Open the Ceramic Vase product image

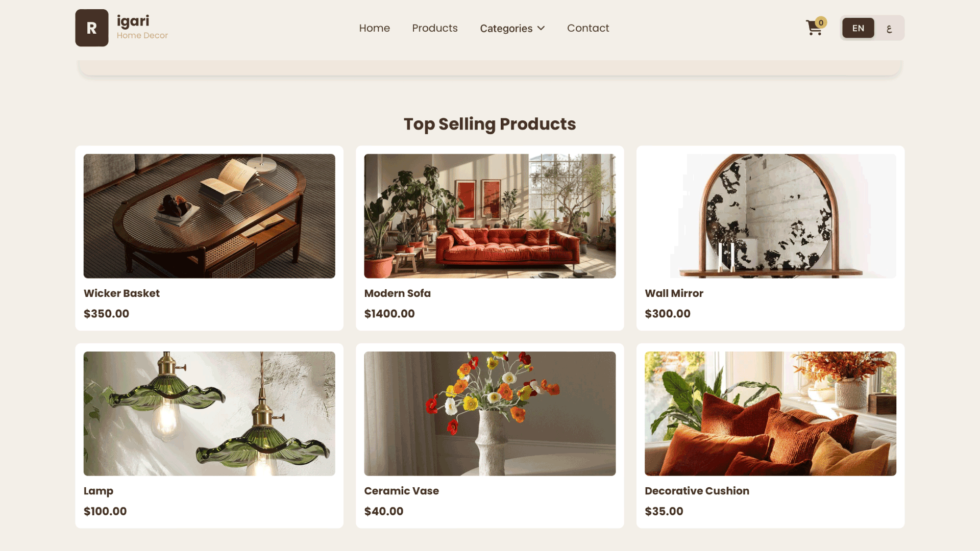(x=490, y=414)
